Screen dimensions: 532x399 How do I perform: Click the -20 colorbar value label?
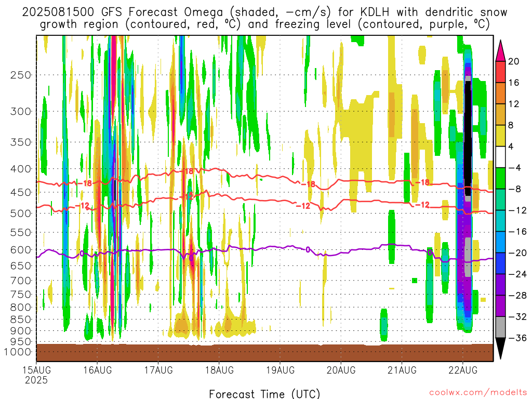coord(517,253)
